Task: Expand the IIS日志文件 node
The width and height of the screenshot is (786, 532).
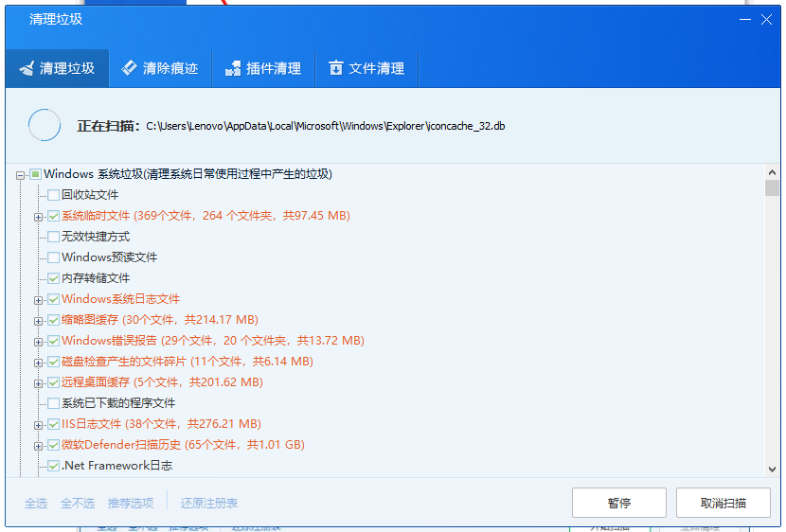Action: coord(38,425)
